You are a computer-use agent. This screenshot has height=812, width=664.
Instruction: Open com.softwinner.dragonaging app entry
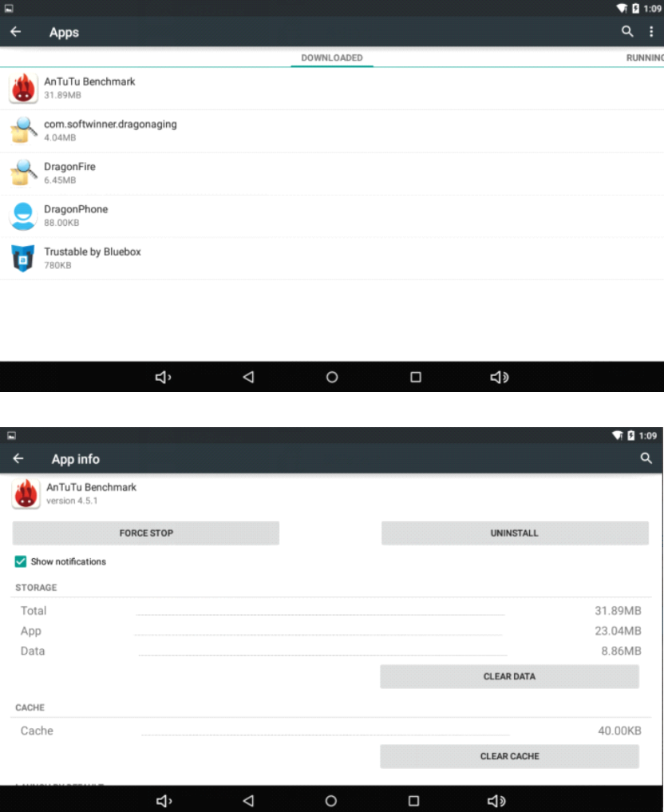pyautogui.click(x=332, y=130)
